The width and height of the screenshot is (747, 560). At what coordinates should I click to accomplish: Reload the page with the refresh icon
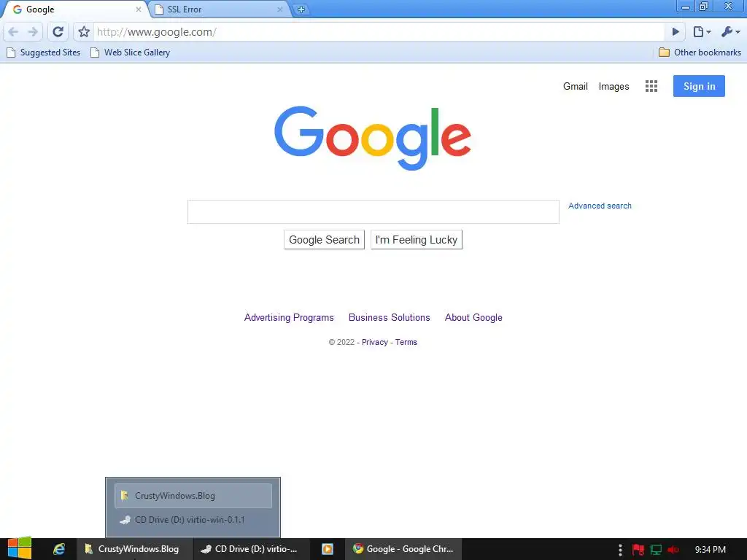[x=58, y=32]
